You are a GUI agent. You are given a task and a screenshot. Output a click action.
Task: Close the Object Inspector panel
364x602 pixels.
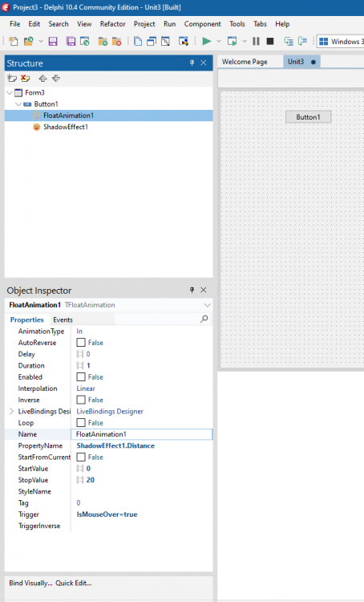[204, 290]
